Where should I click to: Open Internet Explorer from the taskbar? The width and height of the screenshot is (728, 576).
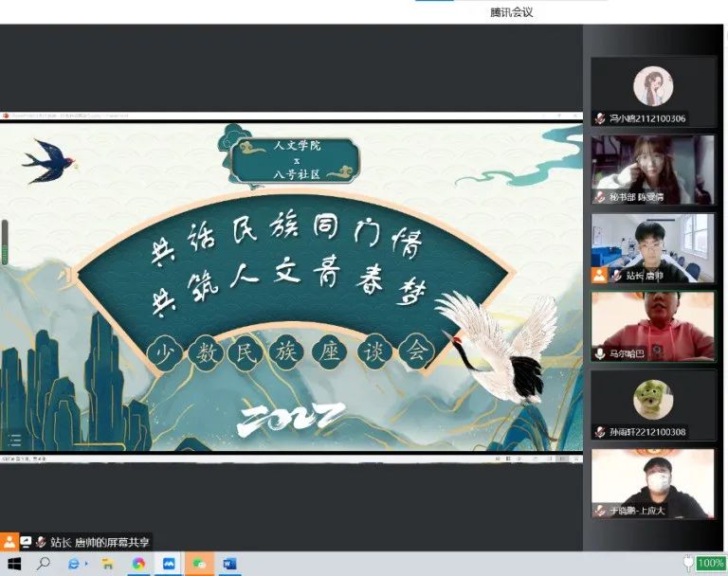[74, 564]
